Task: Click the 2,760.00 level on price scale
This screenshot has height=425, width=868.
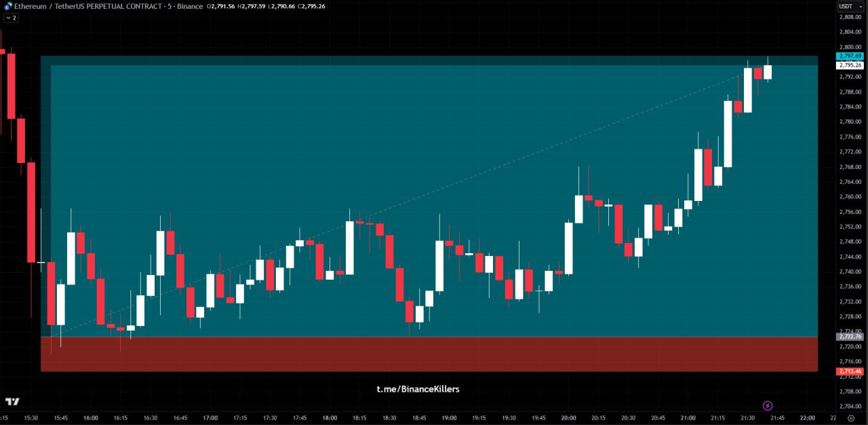Action: tap(850, 197)
